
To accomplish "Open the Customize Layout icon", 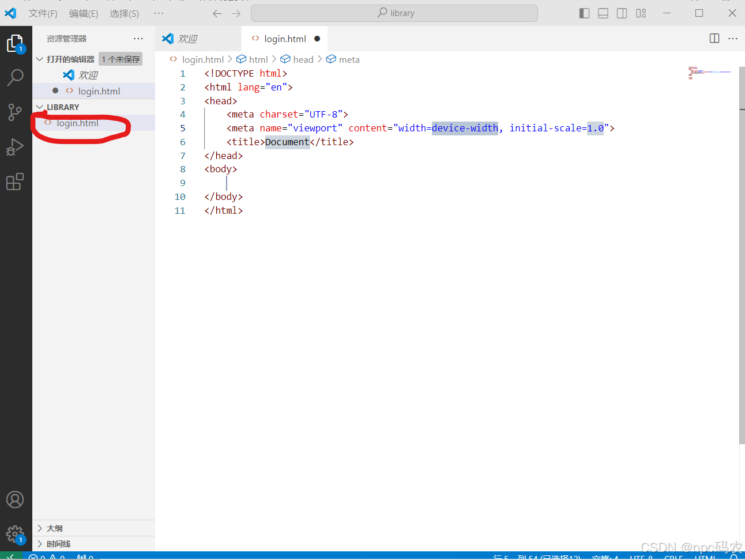I will pyautogui.click(x=641, y=13).
